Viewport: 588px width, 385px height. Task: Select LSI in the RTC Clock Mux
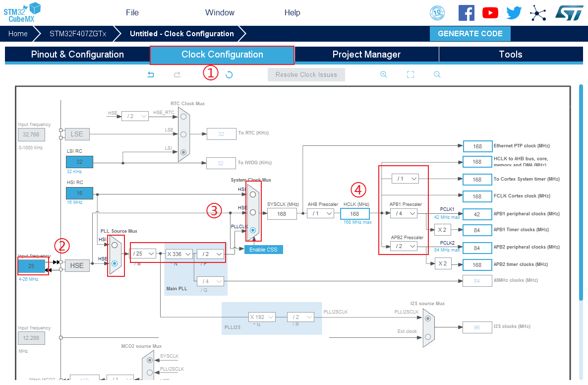click(x=183, y=152)
